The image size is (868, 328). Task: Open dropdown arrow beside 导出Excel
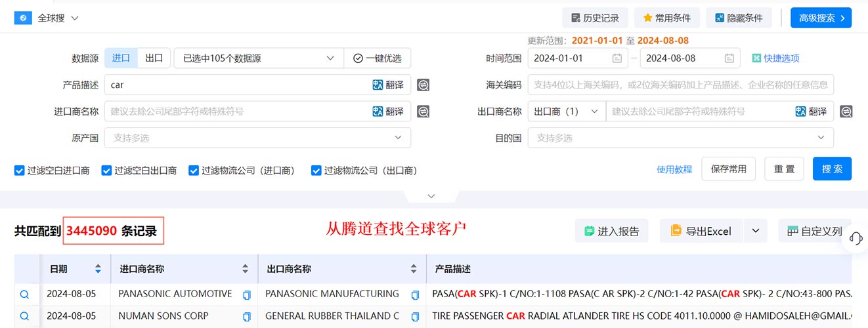click(x=755, y=231)
